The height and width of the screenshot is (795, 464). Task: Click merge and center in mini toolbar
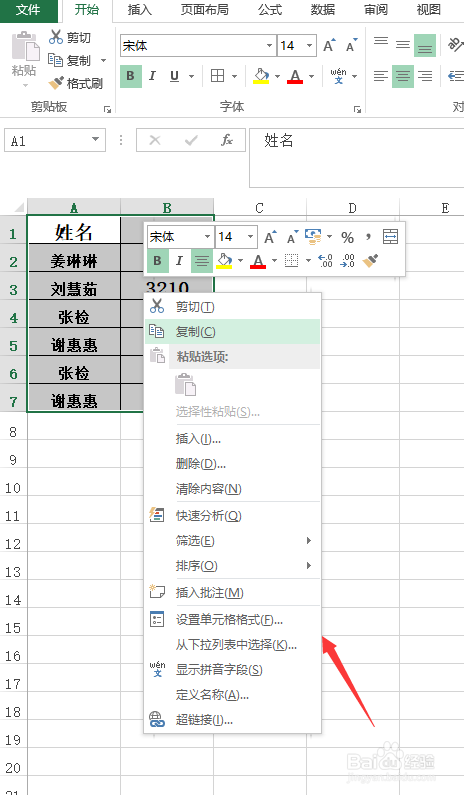click(x=390, y=237)
